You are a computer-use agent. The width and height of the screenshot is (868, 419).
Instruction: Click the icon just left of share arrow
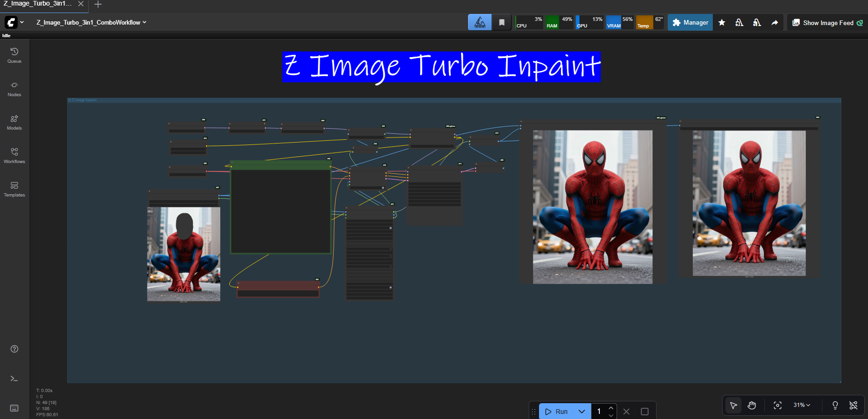click(757, 22)
